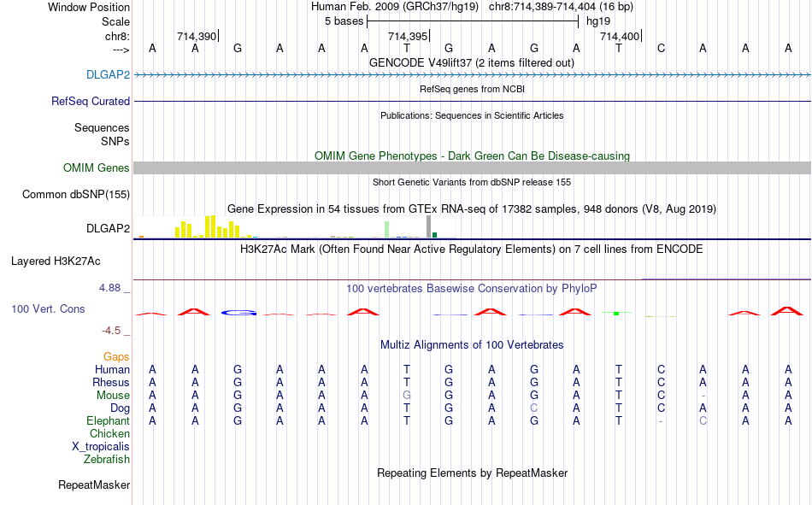Open Publications: Sequences in Scientific Articles title

pos(472,115)
